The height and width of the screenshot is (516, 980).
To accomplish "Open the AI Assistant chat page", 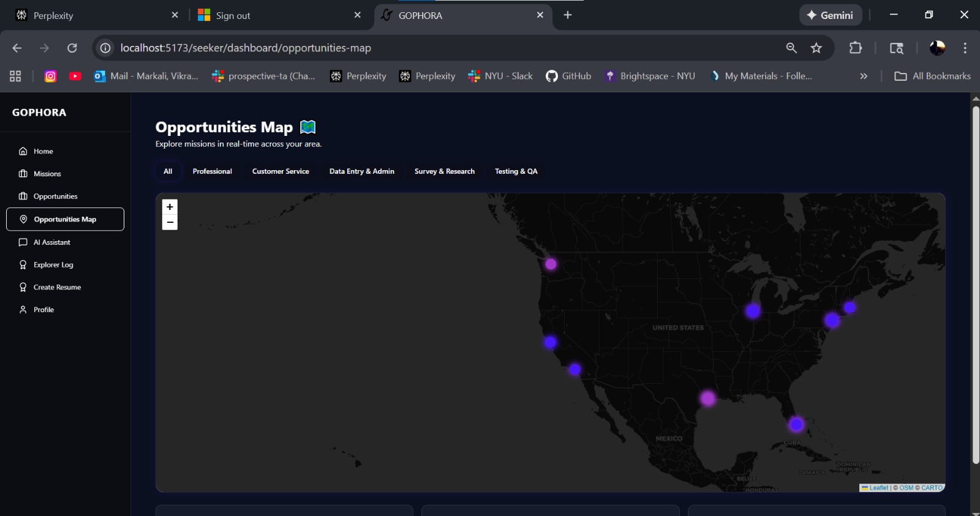I will pos(65,242).
